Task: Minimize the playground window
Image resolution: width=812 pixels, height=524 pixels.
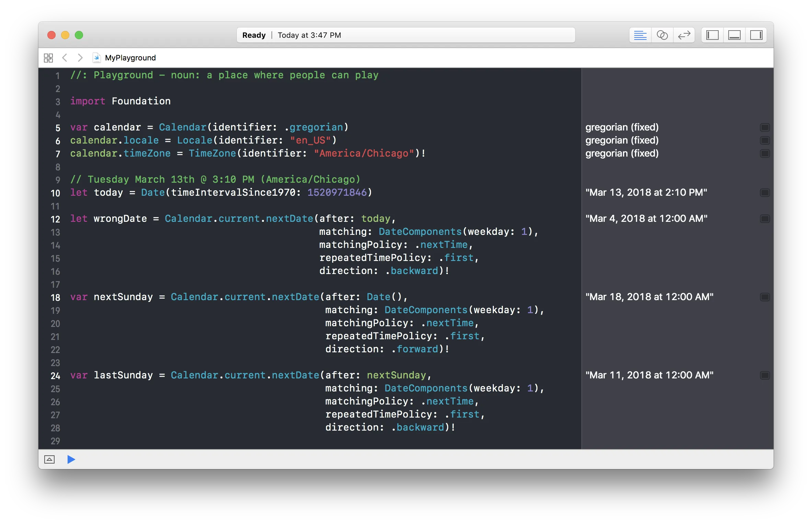Action: click(65, 35)
